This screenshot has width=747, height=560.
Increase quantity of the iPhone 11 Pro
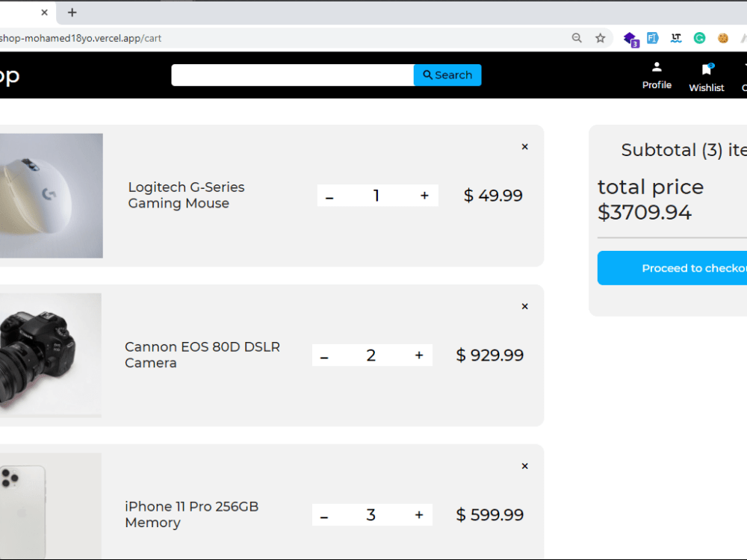pyautogui.click(x=418, y=514)
